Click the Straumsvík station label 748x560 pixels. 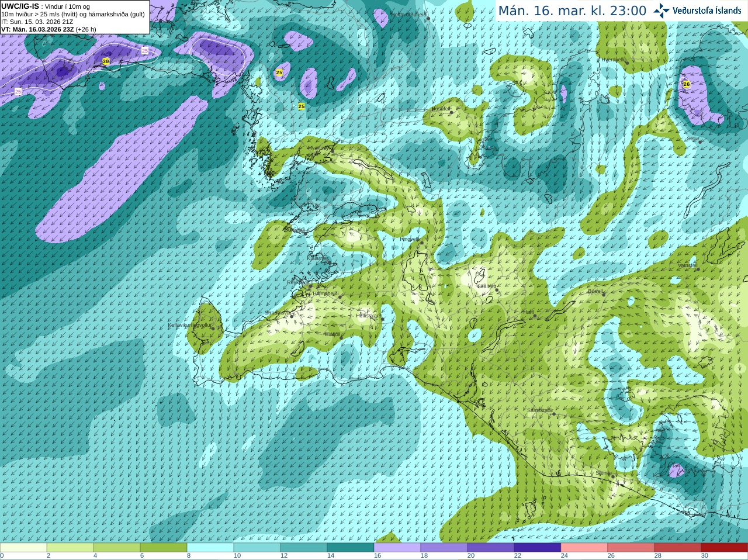(x=277, y=313)
